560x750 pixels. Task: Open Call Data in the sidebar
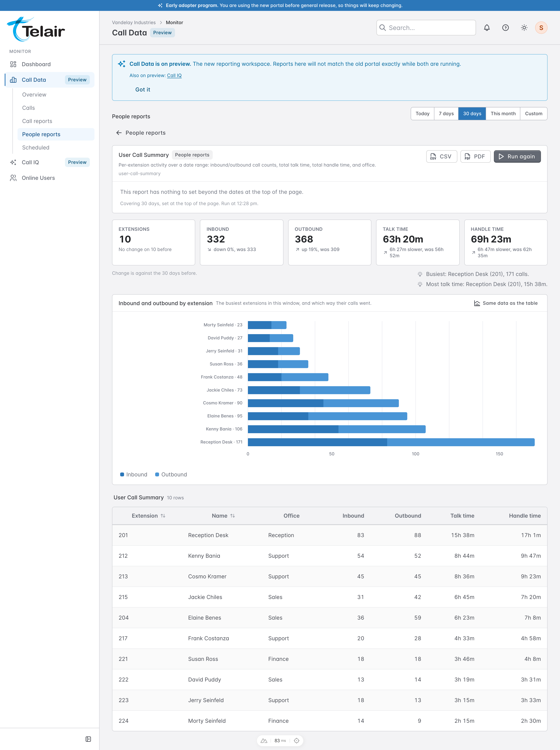(49, 80)
